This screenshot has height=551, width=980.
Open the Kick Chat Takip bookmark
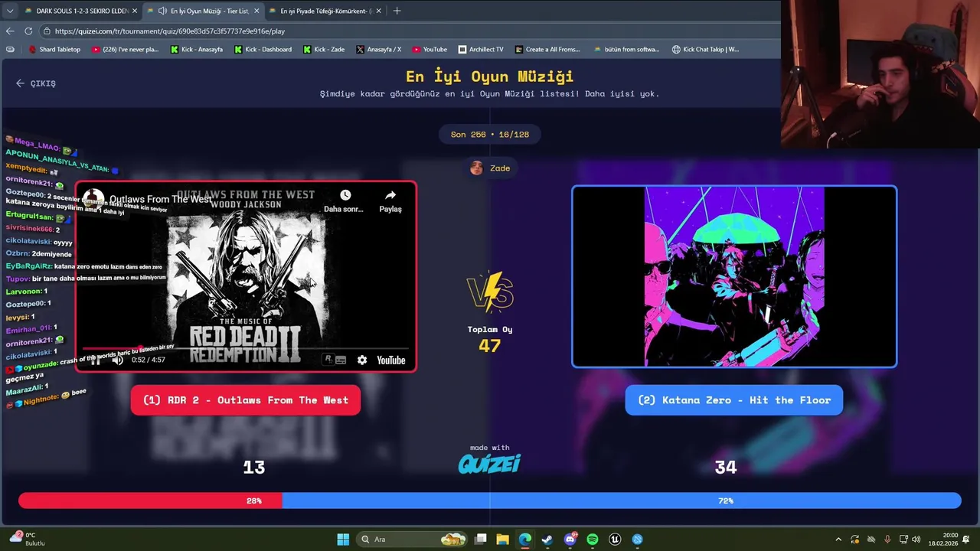(705, 50)
